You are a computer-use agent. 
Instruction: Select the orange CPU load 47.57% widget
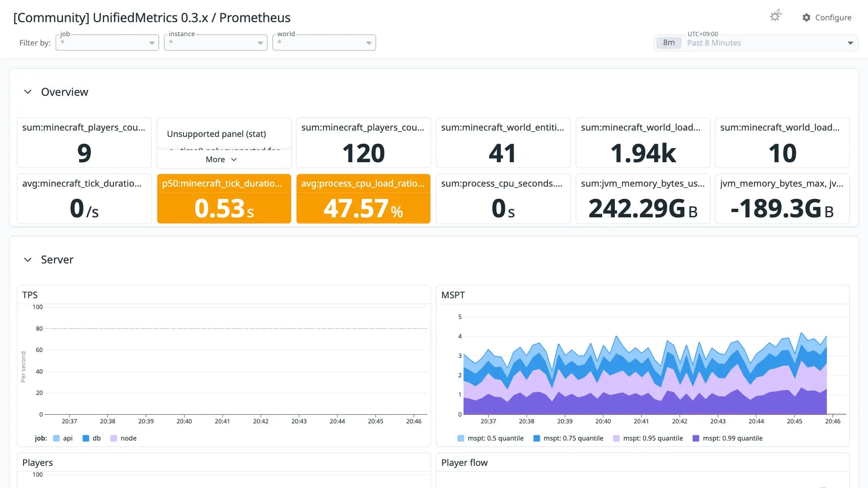[x=363, y=199]
